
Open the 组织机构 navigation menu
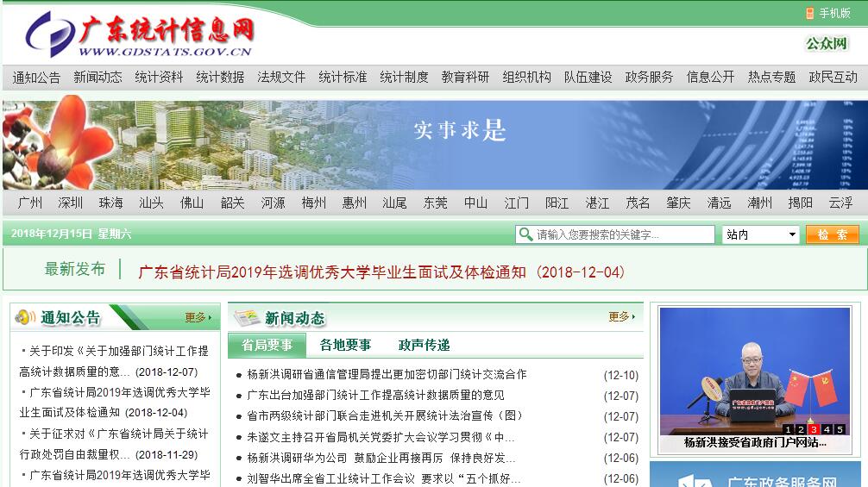[x=527, y=77]
